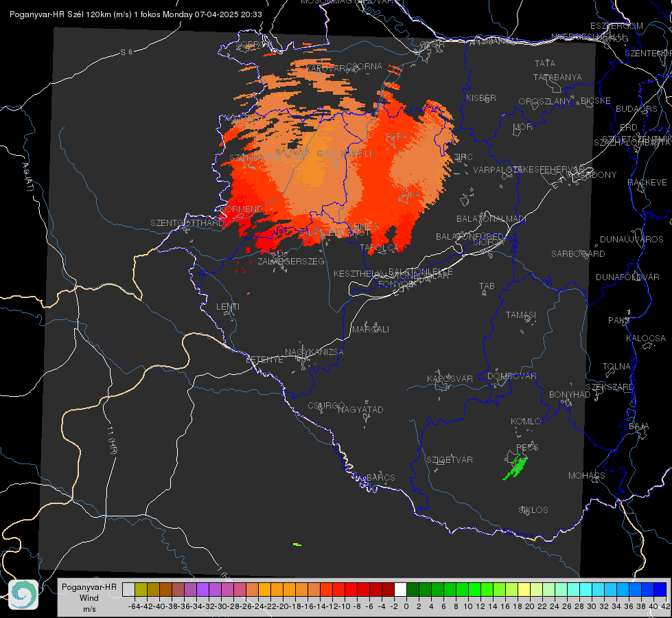672x618 pixels.
Task: Click the '-64' legend scale value
Action: point(134,606)
